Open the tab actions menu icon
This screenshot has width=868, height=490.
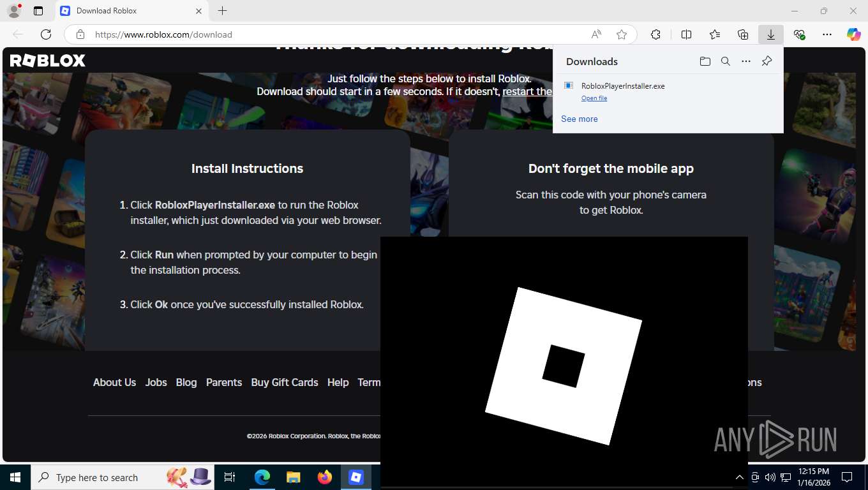pos(38,11)
